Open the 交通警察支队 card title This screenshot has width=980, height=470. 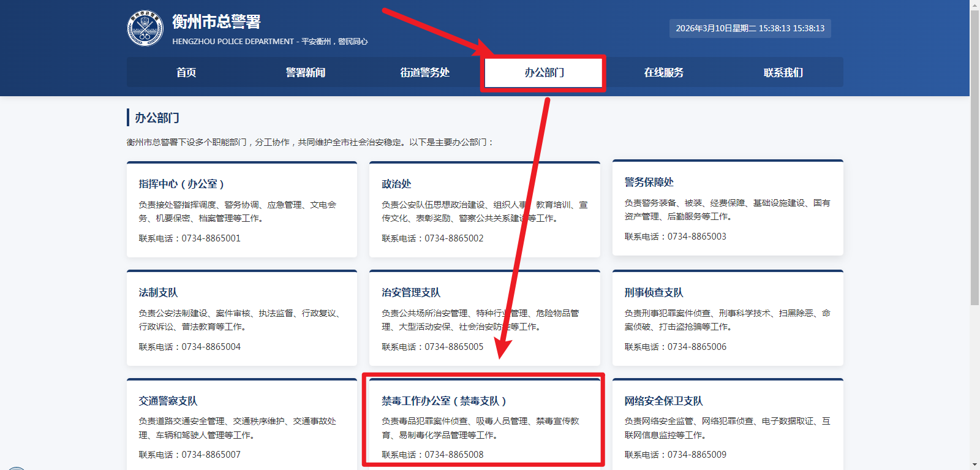pyautogui.click(x=168, y=401)
